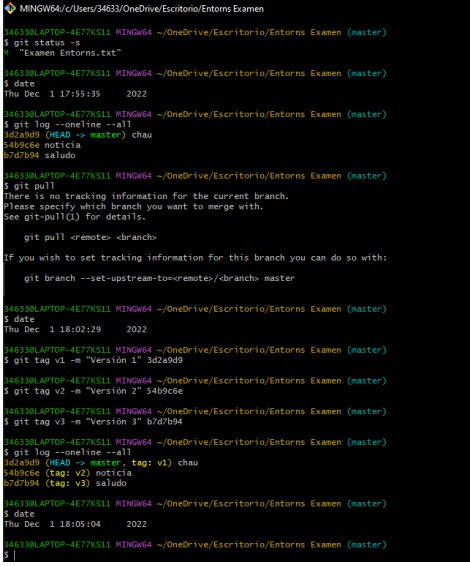Viewport: 470px width, 566px height.
Task: Click the "If you wish to set tracking" line
Action: pyautogui.click(x=195, y=258)
